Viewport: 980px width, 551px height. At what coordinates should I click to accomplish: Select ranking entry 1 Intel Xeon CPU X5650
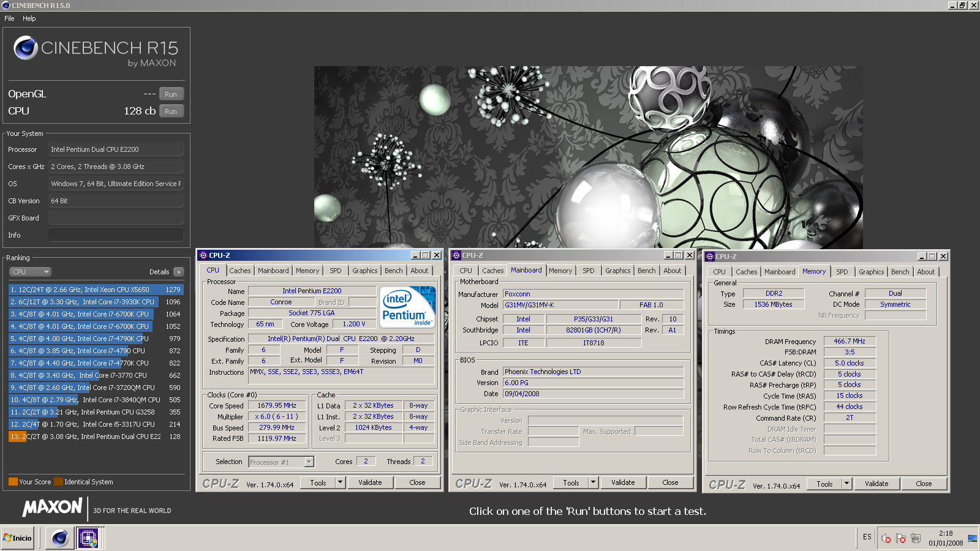point(96,290)
